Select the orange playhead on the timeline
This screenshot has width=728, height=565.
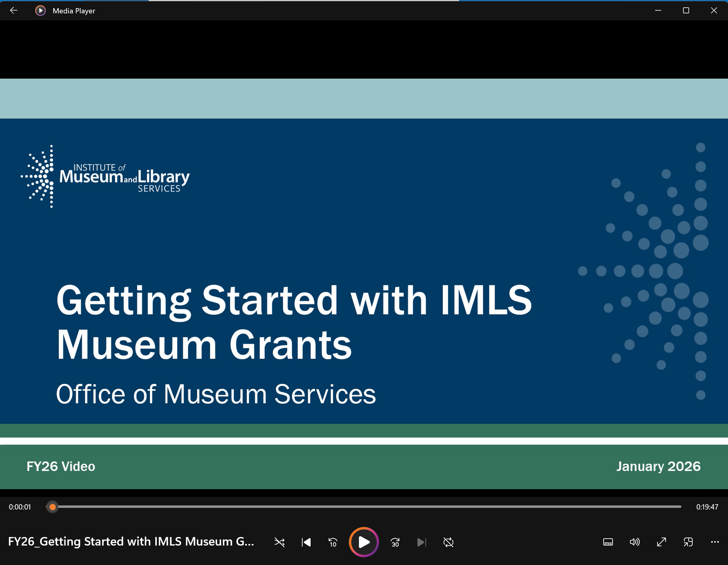point(52,507)
